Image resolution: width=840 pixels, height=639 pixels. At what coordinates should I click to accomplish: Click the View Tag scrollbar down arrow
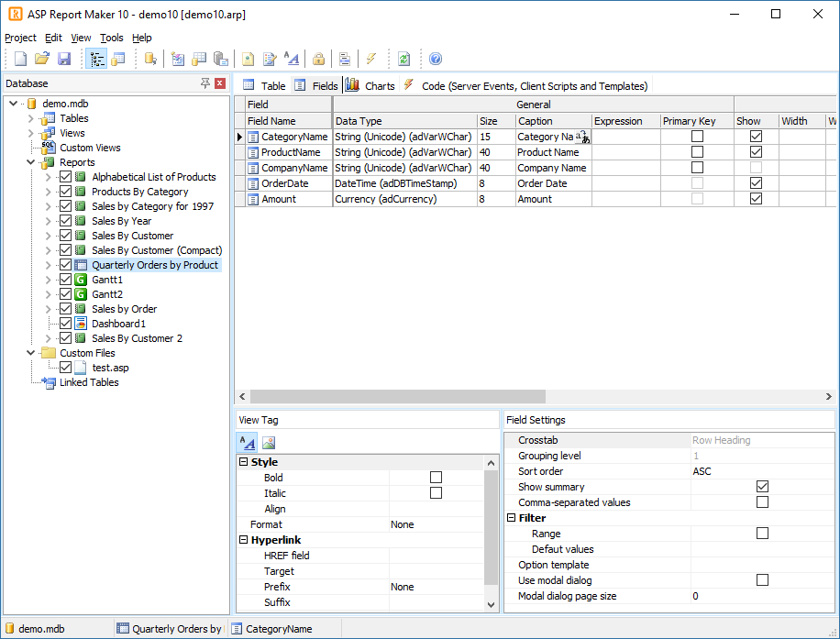[x=492, y=605]
